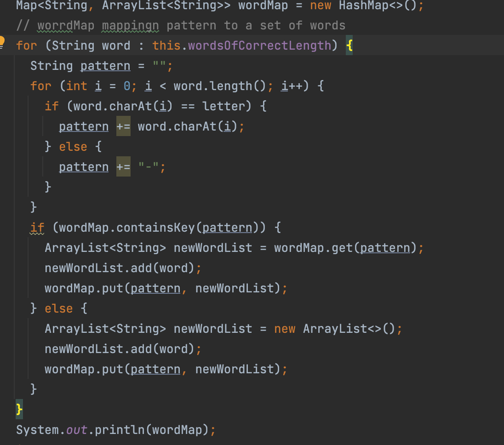Screen dimensions: 504x445
Task: Click the "-" string literal
Action: [148, 167]
